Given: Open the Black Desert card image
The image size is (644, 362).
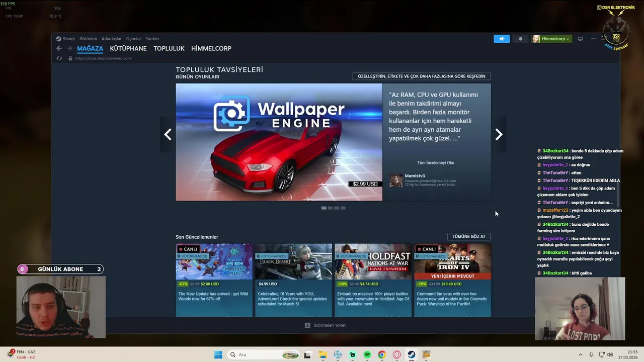Looking at the screenshot, I should 294,261.
